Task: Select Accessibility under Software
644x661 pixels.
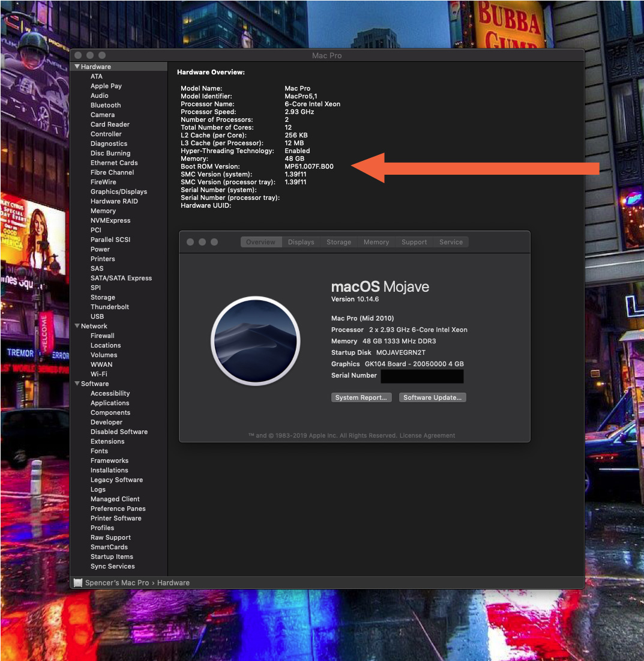Action: point(110,393)
